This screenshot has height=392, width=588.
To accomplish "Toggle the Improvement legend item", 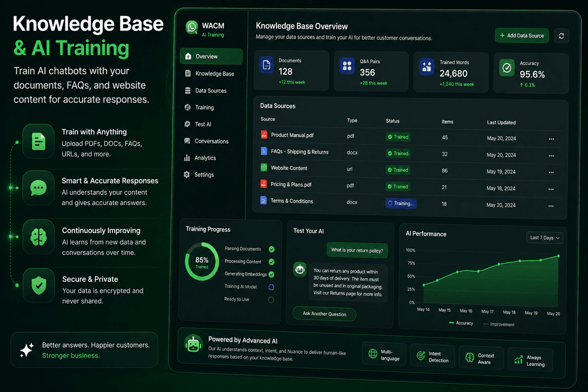I will 499,324.
